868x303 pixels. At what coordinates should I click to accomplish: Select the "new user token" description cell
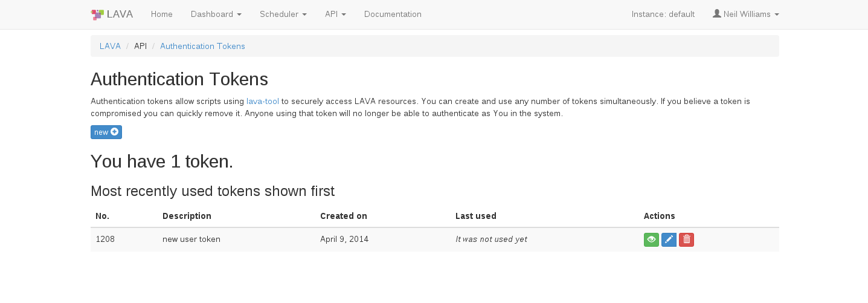point(191,239)
